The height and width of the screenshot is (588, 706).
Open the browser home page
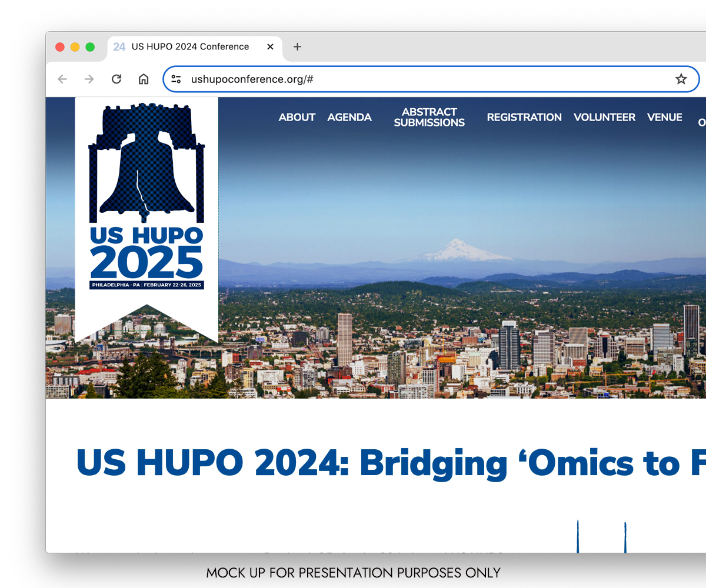tap(144, 79)
